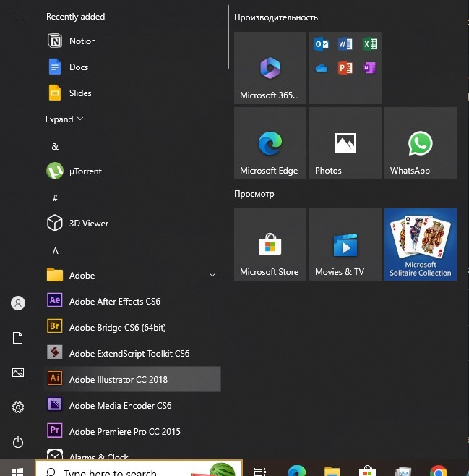Click the Recently added heading
Image resolution: width=469 pixels, height=476 pixels.
tap(75, 17)
